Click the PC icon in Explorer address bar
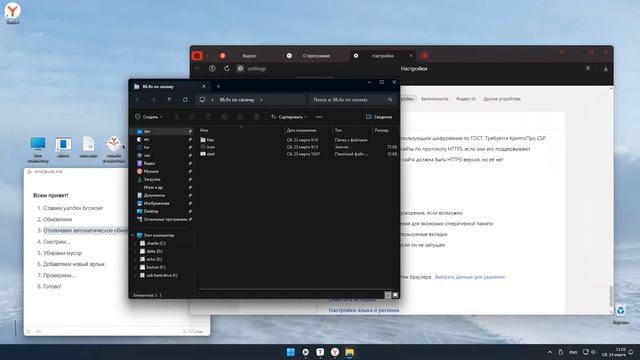The height and width of the screenshot is (360, 640). pos(202,100)
